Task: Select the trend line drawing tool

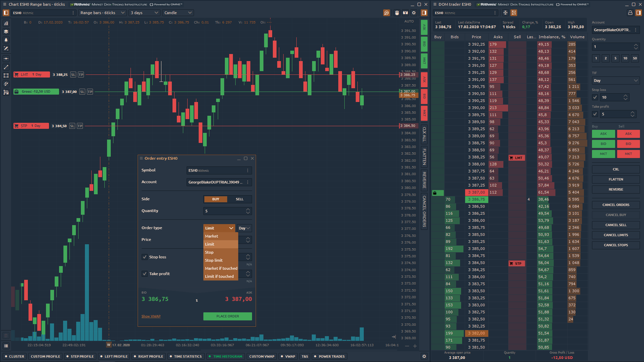Action: pyautogui.click(x=6, y=67)
